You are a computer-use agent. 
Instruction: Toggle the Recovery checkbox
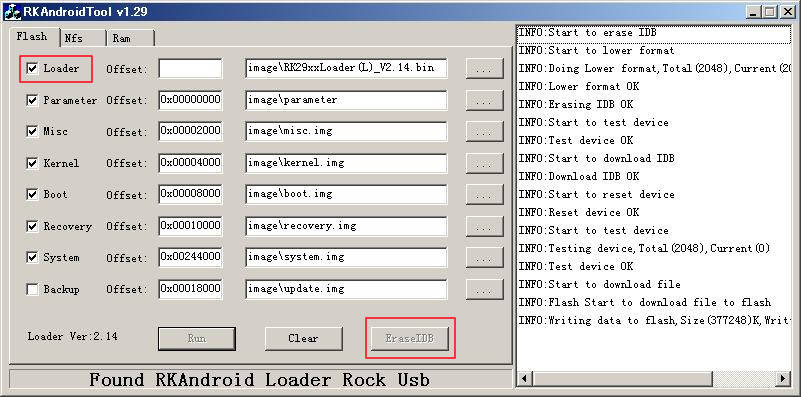pyautogui.click(x=33, y=226)
